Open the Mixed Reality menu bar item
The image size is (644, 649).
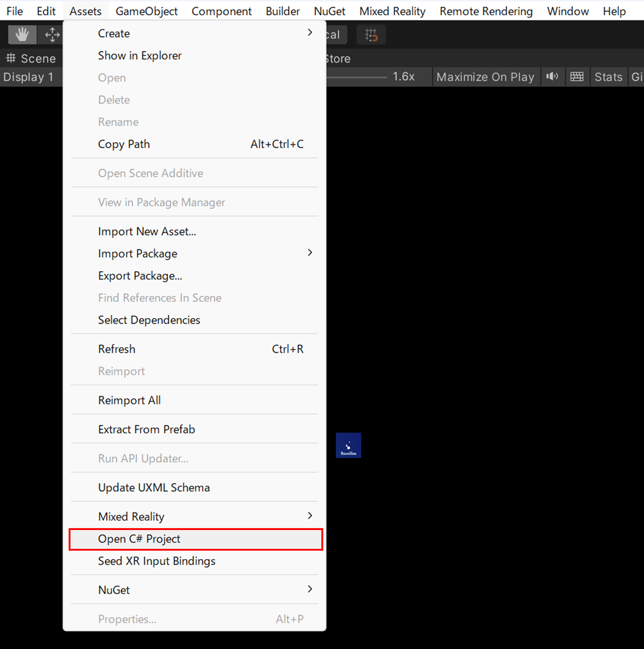click(x=392, y=11)
